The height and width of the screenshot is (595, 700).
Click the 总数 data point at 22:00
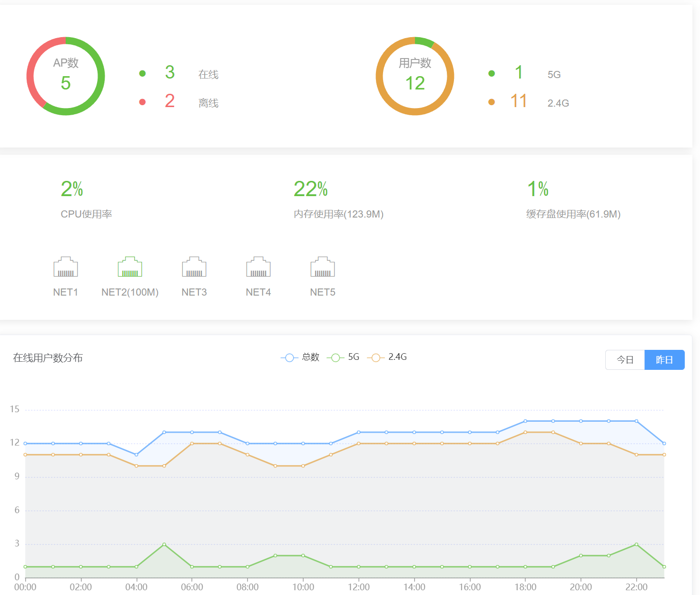point(636,421)
